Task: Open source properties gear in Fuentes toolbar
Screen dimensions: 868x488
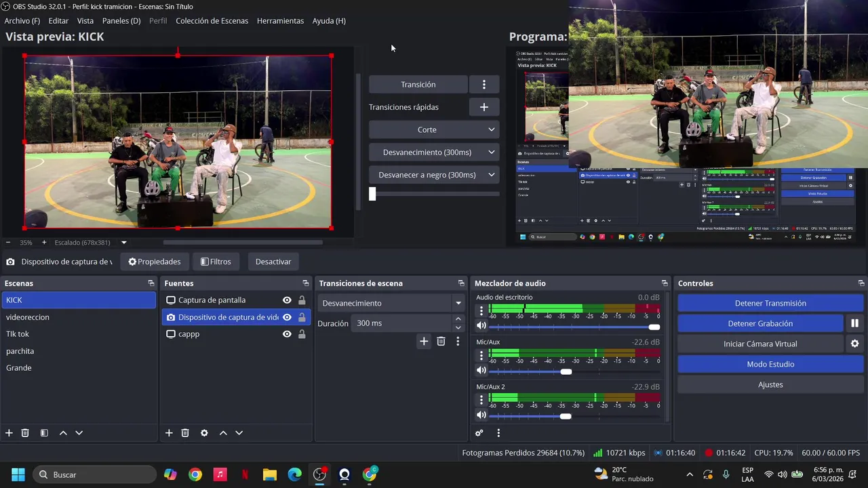Action: (204, 433)
